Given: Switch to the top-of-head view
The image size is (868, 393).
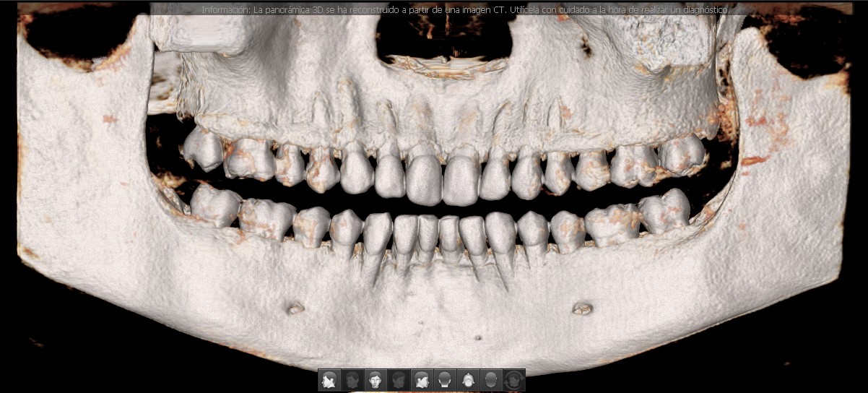Looking at the screenshot, I should click(x=468, y=380).
